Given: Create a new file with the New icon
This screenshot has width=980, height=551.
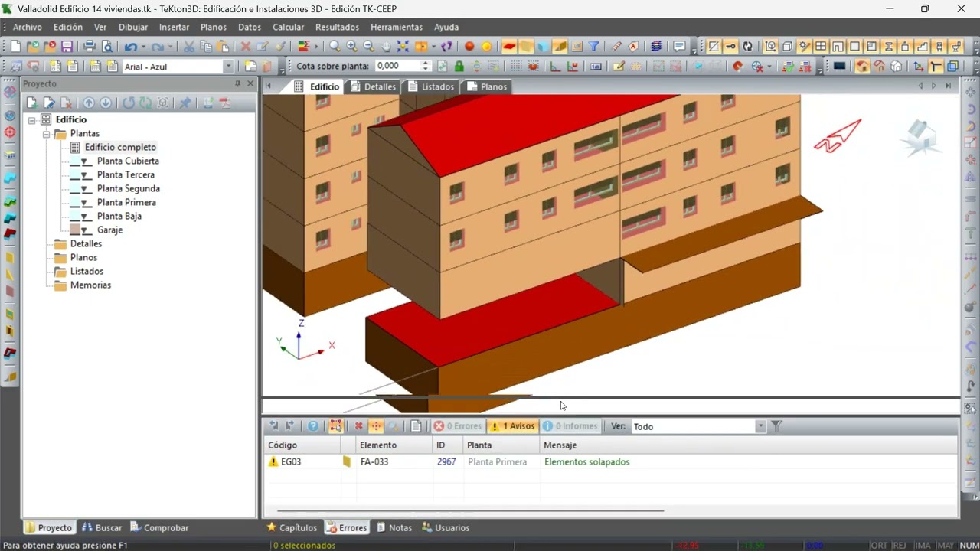Looking at the screenshot, I should 16,47.
